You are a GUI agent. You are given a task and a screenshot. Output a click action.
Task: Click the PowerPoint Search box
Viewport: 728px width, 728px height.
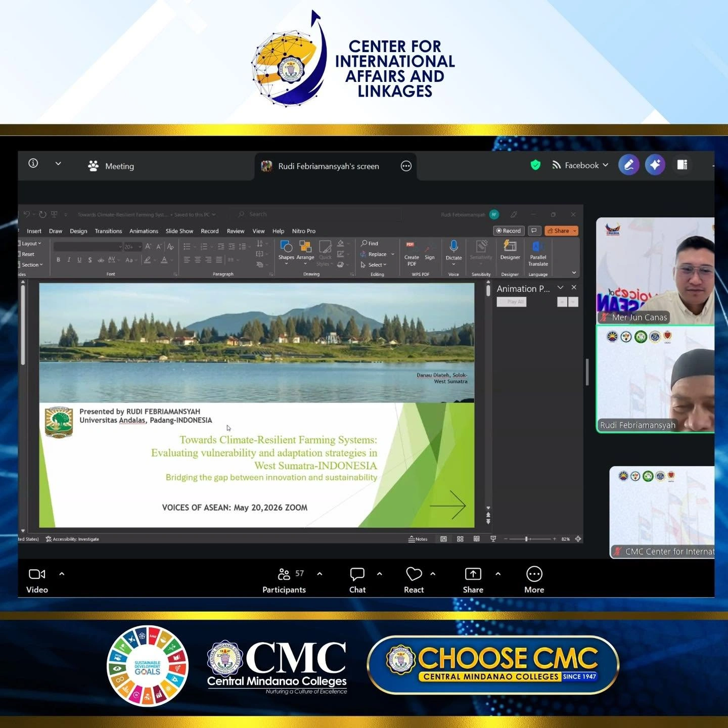pyautogui.click(x=316, y=214)
